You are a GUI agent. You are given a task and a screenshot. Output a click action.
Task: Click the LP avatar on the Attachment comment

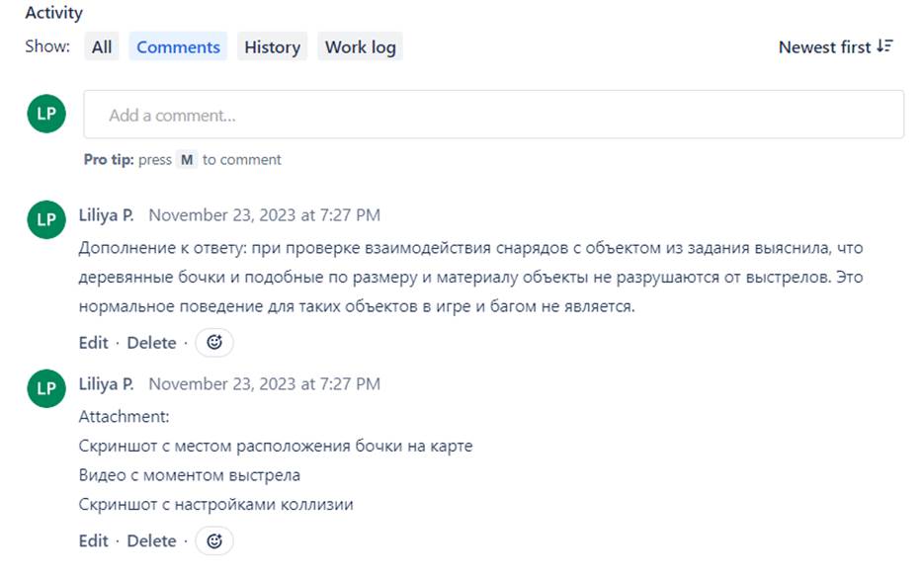(x=46, y=388)
